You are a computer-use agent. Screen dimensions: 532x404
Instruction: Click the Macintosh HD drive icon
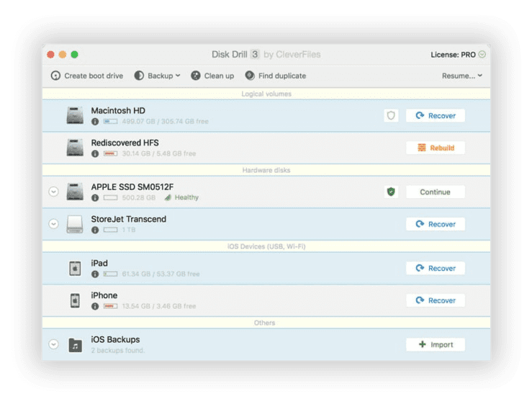click(75, 115)
